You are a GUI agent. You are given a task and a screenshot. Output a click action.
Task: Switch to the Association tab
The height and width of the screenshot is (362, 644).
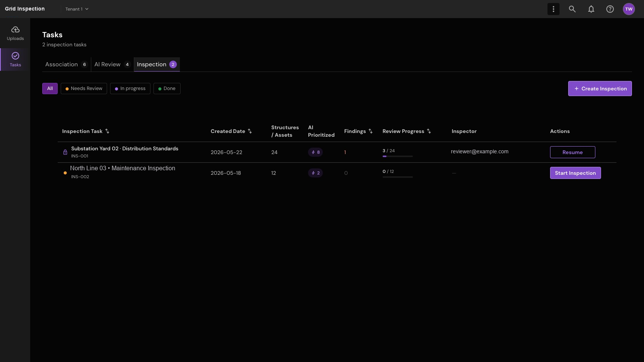pyautogui.click(x=66, y=64)
